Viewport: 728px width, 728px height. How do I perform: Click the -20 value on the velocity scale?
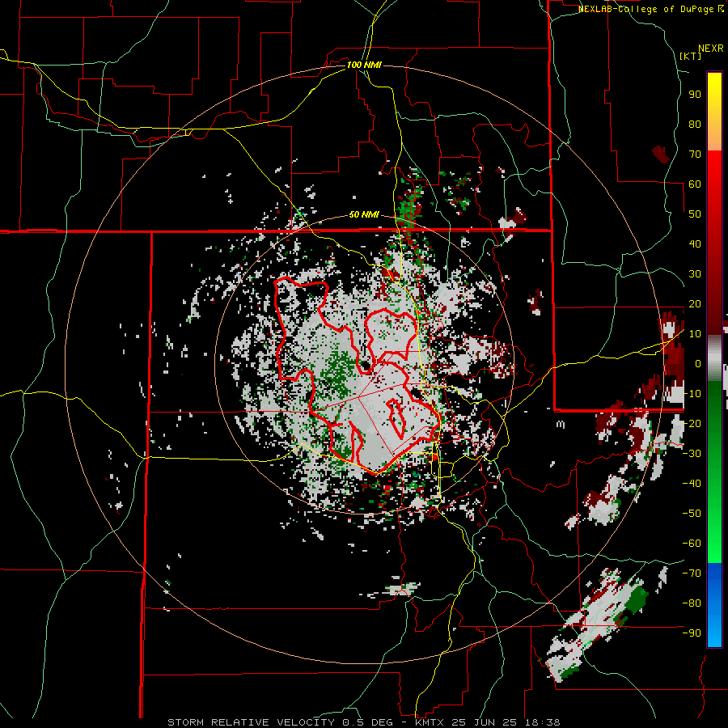[x=692, y=423]
